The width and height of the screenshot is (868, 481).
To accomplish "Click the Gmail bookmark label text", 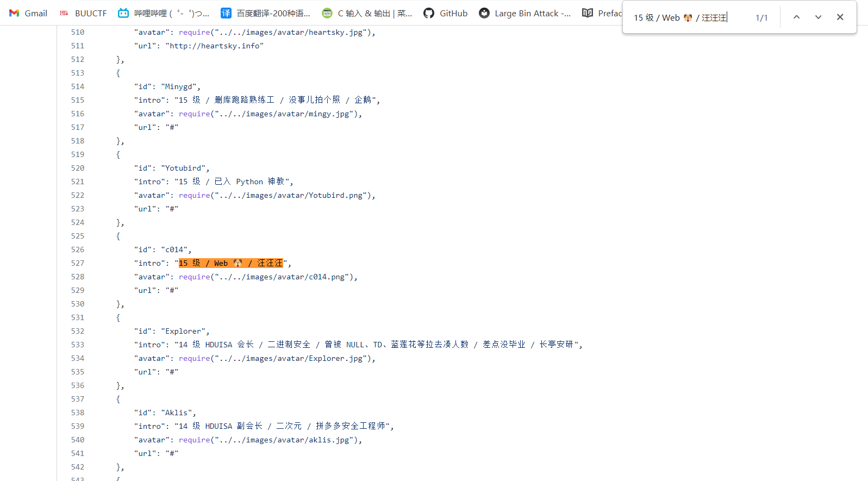I will [x=36, y=13].
